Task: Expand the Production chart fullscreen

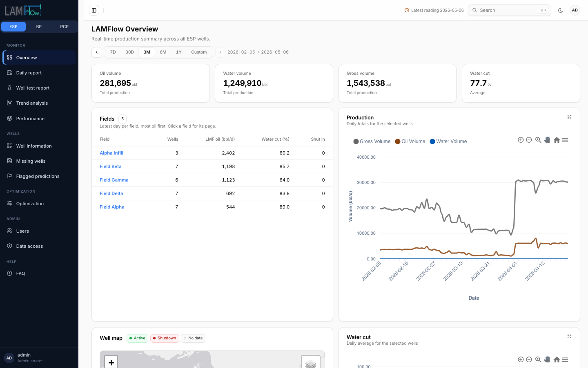Action: 569,117
